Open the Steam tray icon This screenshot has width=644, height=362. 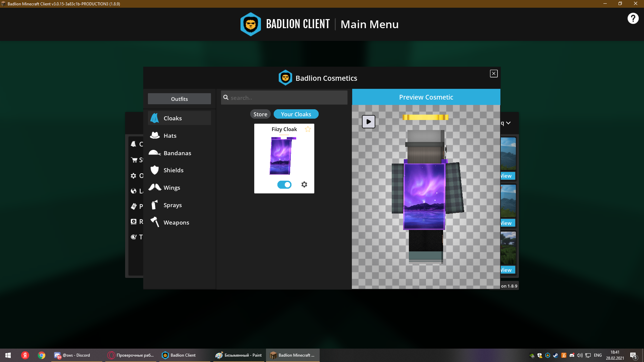[556, 355]
